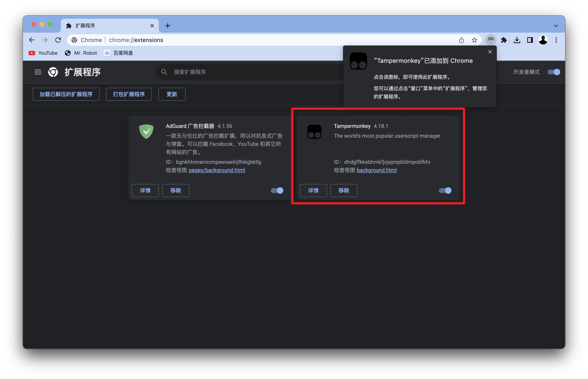Disable the Tampermonkey extension toggle
Screen dimensions: 588x379
[445, 191]
